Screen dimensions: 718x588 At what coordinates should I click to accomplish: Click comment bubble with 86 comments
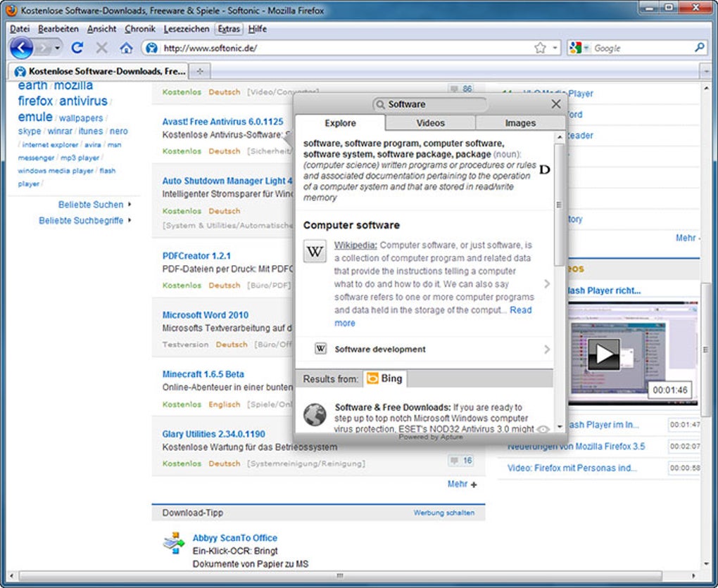tap(460, 89)
